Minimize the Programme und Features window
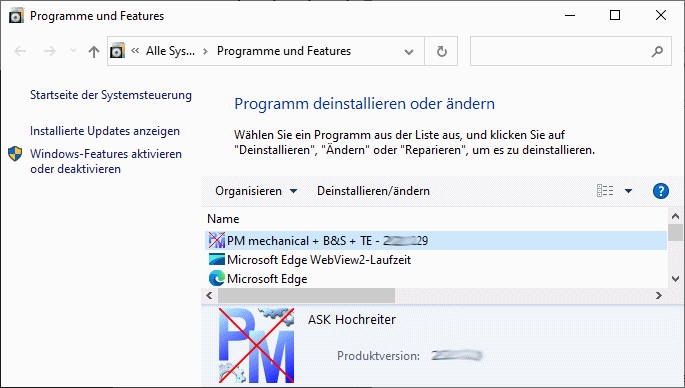Screen dimensions: 685x388 tap(570, 15)
